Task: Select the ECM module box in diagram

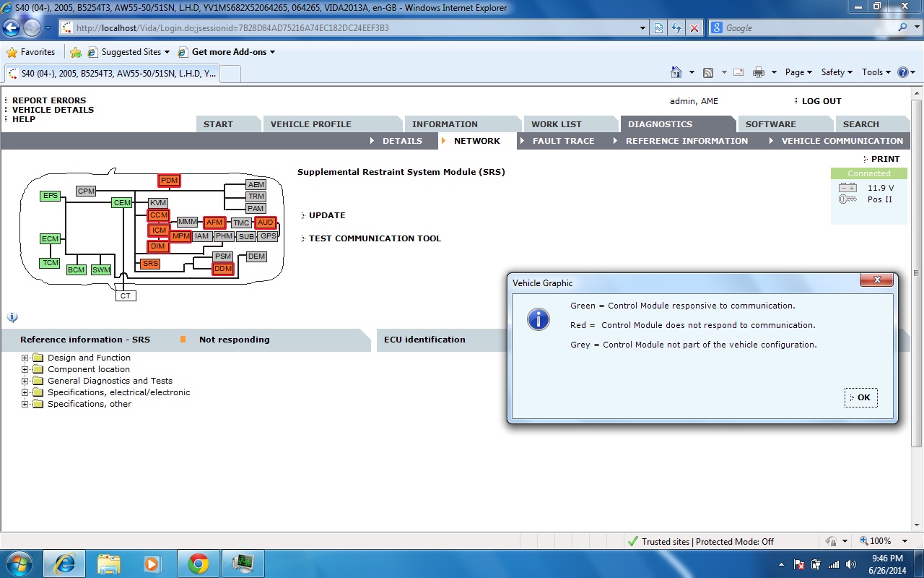Action: (x=50, y=239)
